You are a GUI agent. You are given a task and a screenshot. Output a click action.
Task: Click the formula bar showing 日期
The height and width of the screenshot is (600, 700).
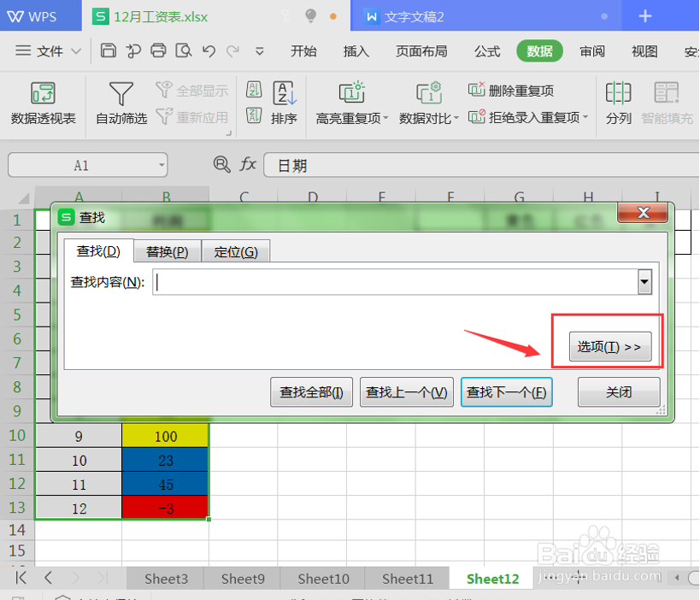tap(481, 165)
